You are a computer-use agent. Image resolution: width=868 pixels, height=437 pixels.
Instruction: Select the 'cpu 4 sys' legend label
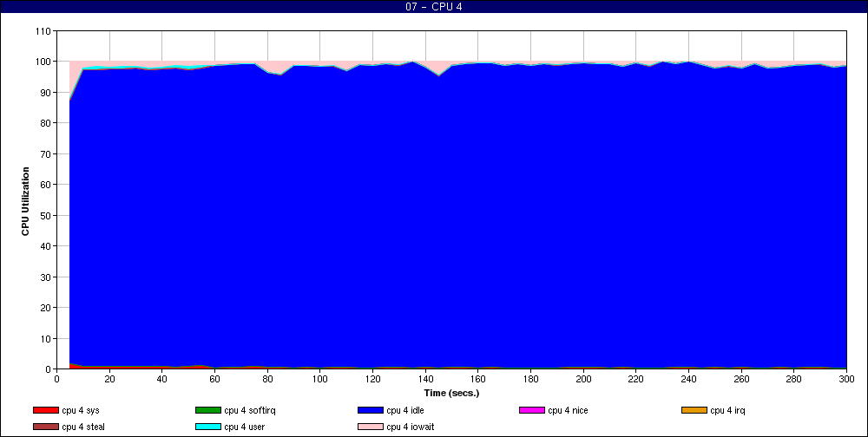point(81,410)
